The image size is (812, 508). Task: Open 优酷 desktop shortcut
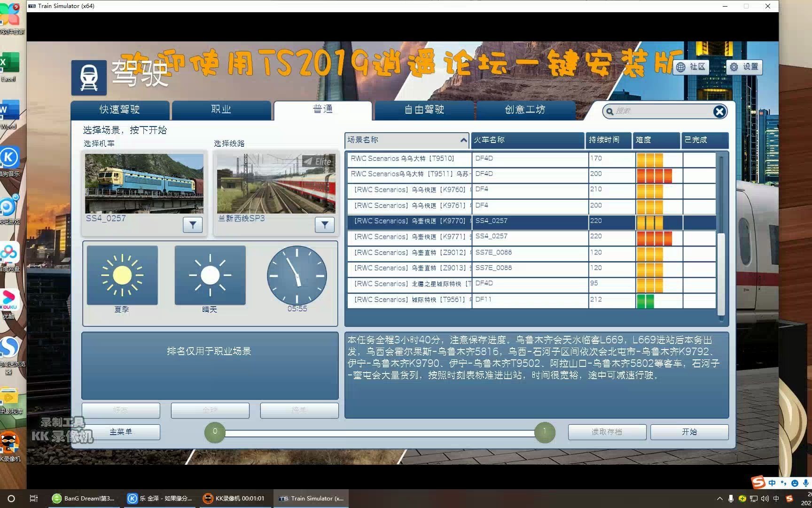tap(9, 304)
